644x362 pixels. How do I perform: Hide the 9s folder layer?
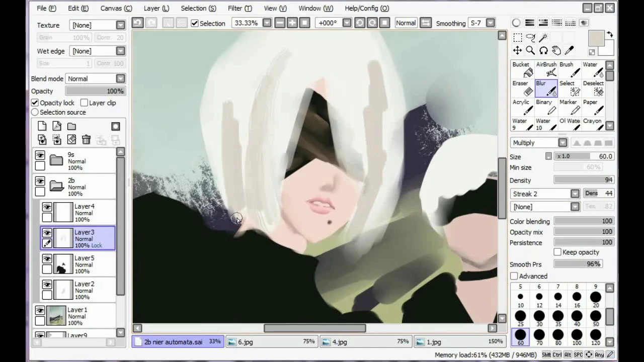pyautogui.click(x=40, y=155)
